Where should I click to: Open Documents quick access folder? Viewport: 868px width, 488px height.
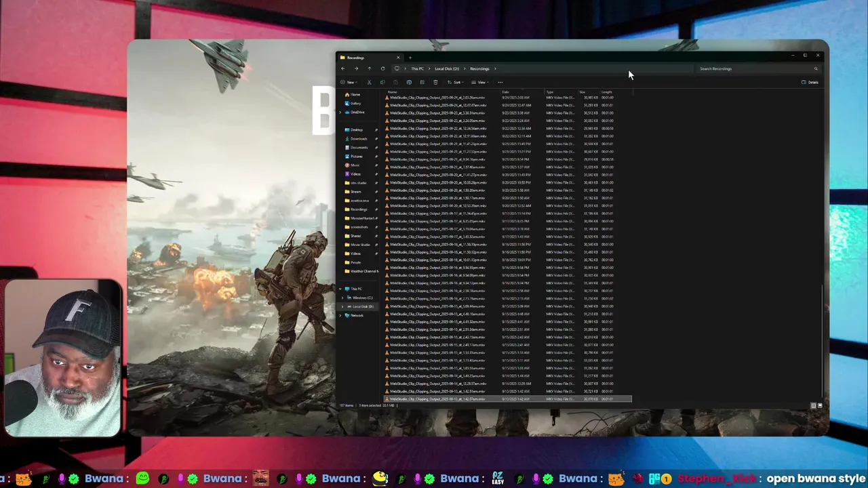pyautogui.click(x=357, y=147)
